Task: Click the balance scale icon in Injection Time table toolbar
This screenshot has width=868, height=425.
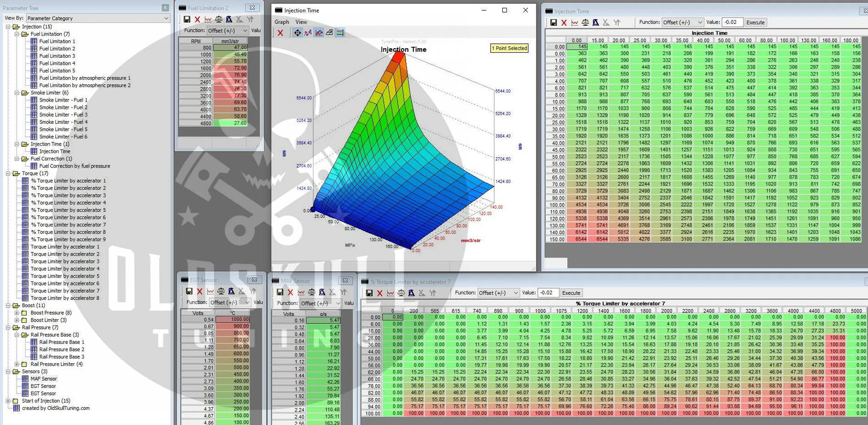Action: point(585,22)
